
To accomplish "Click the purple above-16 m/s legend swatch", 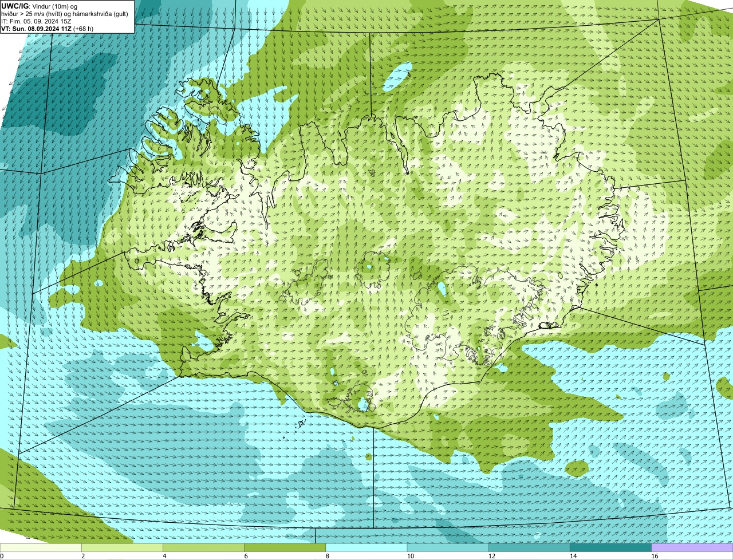I will coord(692,548).
